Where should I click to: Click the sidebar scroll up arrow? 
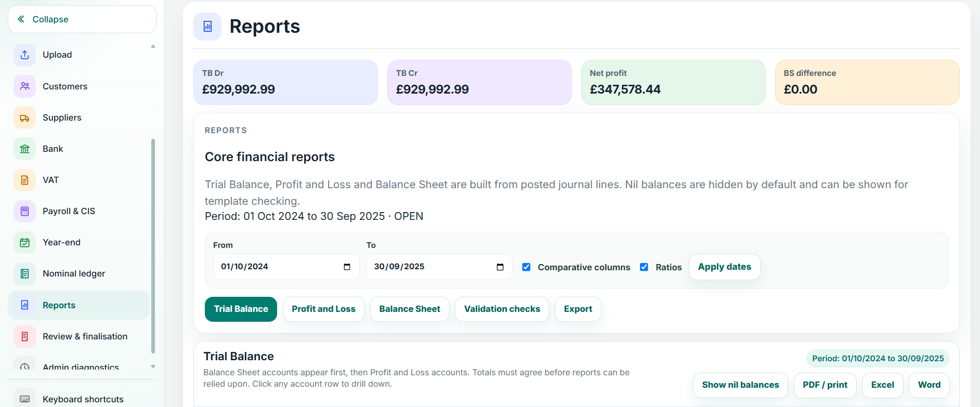point(153,47)
